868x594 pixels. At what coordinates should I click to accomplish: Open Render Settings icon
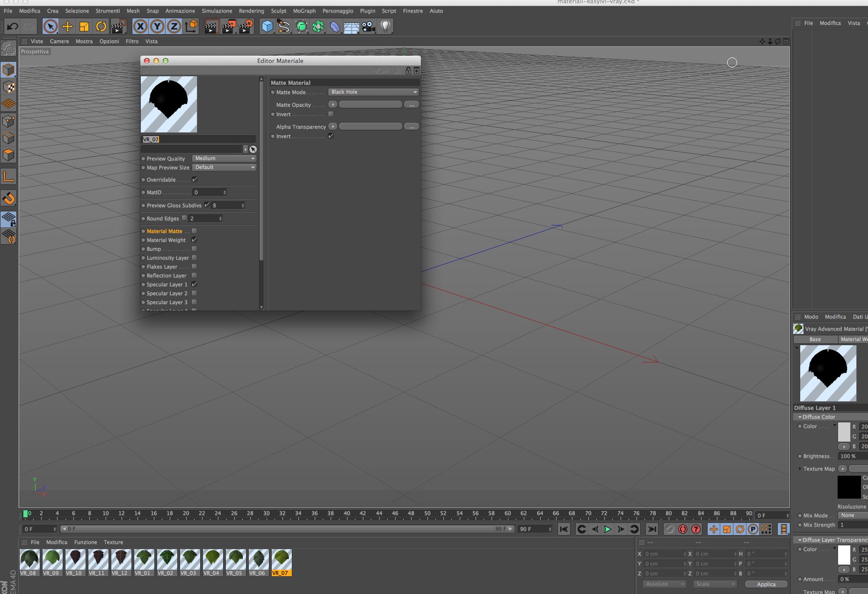pyautogui.click(x=246, y=26)
